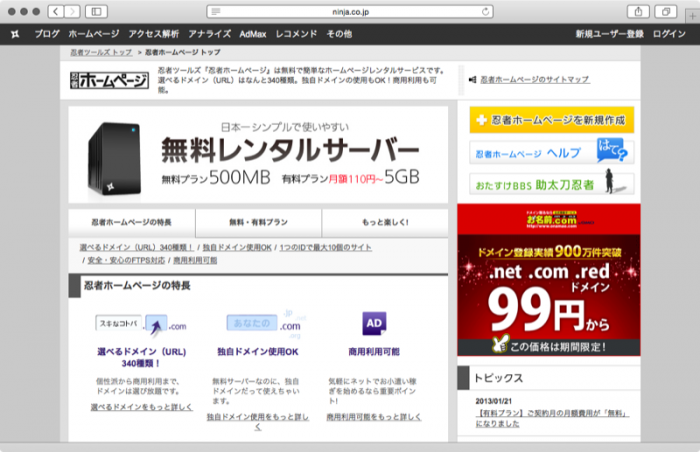Click the plus icon on the yellow 新規作成 button

tap(481, 120)
